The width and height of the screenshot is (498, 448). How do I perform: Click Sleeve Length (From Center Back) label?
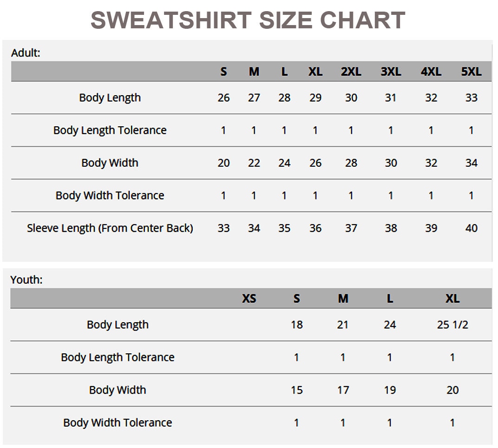pyautogui.click(x=110, y=228)
